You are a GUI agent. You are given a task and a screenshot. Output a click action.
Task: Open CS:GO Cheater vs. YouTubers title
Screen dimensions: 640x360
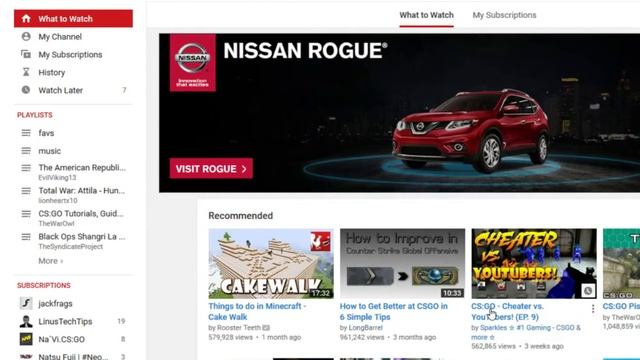[507, 311]
